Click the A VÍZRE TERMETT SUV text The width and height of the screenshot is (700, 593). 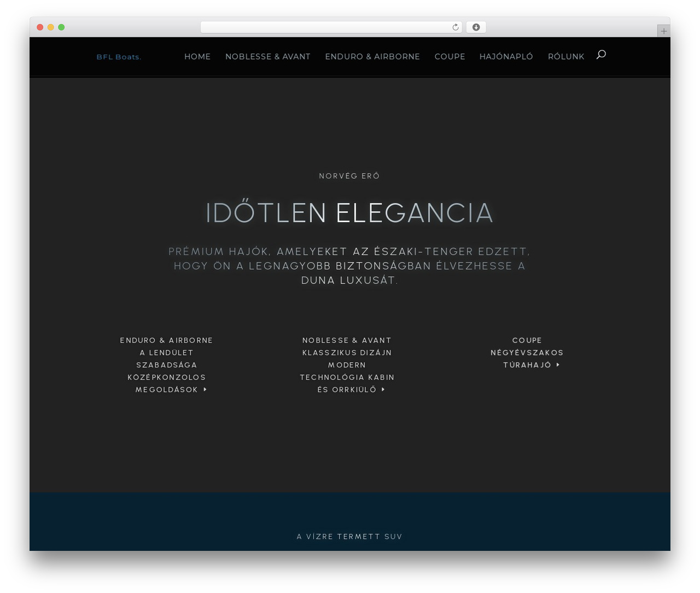point(349,537)
